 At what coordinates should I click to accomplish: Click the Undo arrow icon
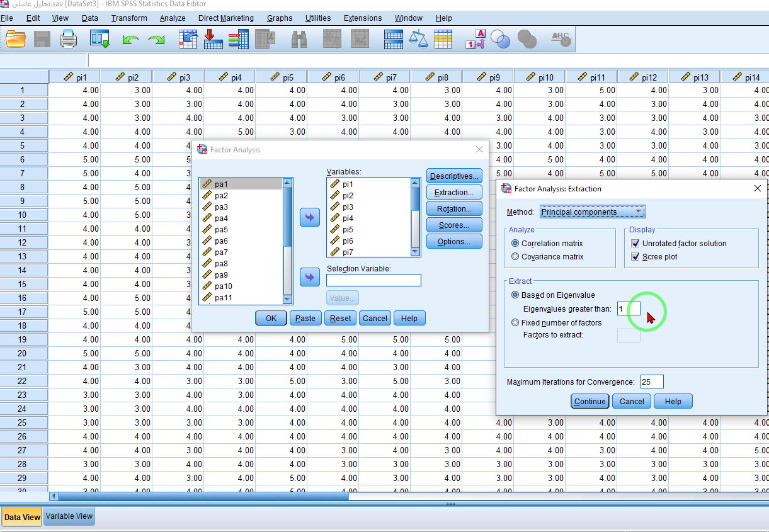coord(130,40)
